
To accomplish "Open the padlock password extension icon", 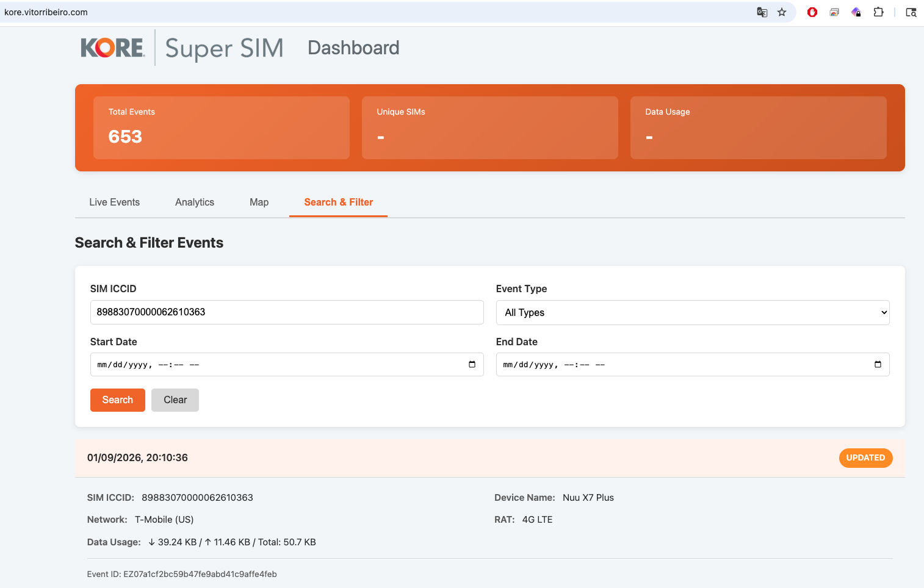I will point(856,12).
